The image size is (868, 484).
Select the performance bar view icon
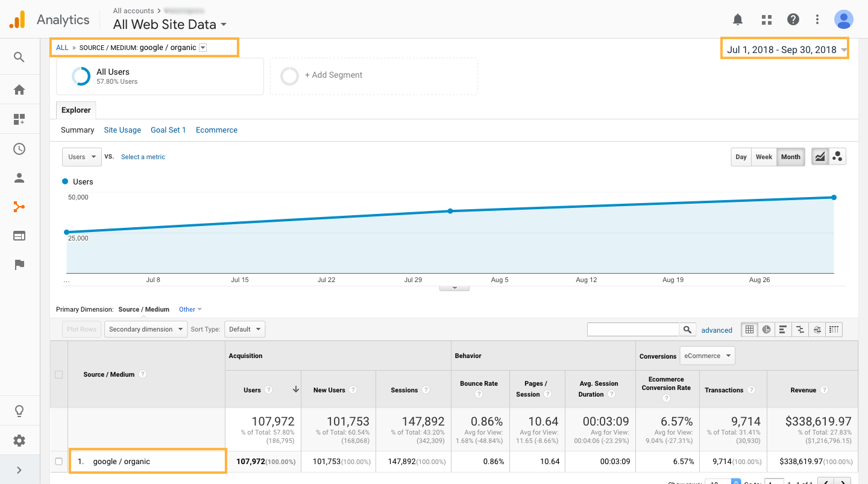pos(783,330)
